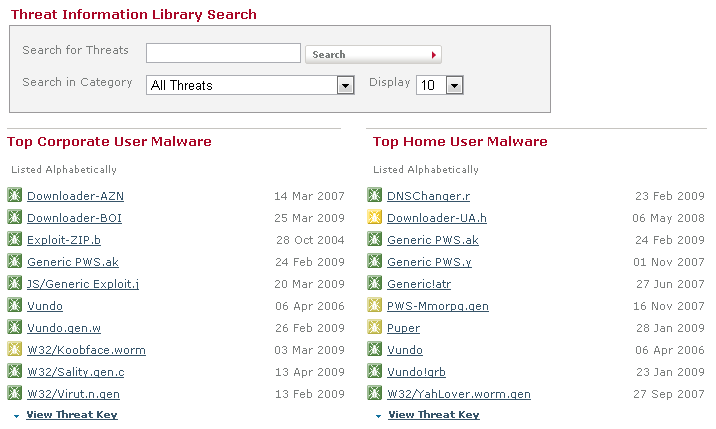Open the Downloader-BOI threat link
Image resolution: width=716 pixels, height=429 pixels.
74,218
